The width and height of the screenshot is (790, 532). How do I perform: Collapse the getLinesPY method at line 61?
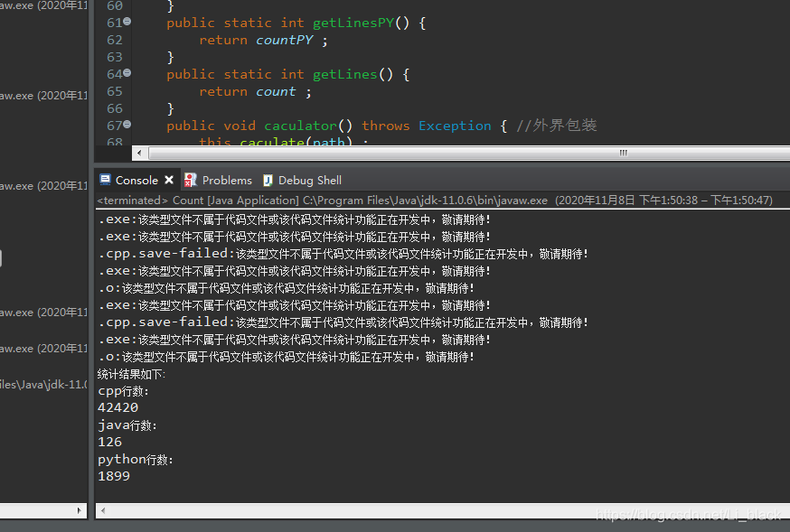(127, 21)
